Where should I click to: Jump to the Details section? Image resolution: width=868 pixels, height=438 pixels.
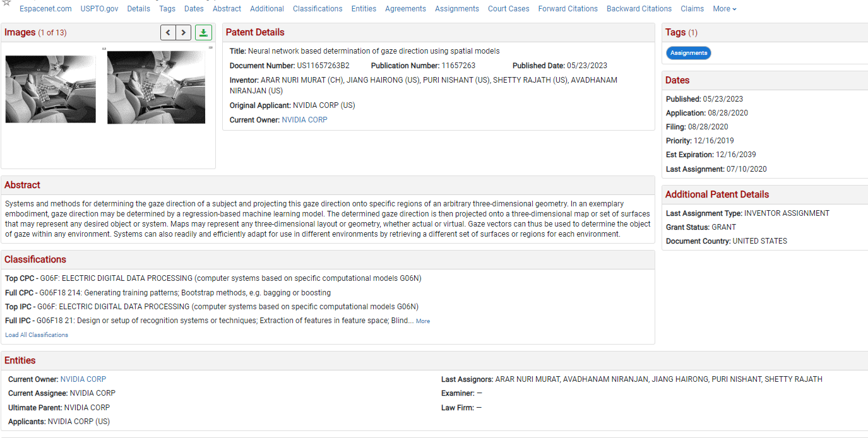click(138, 9)
